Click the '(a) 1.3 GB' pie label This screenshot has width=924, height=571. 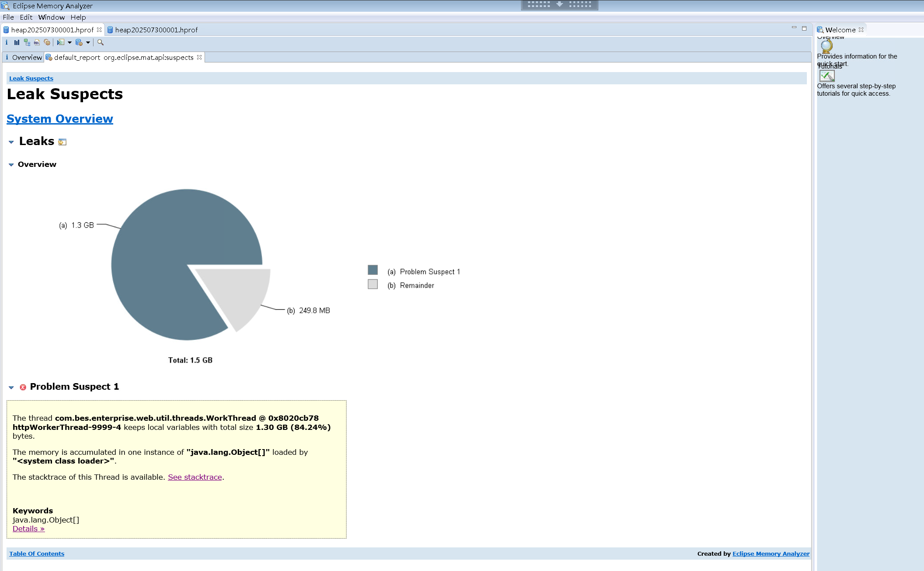tap(76, 225)
